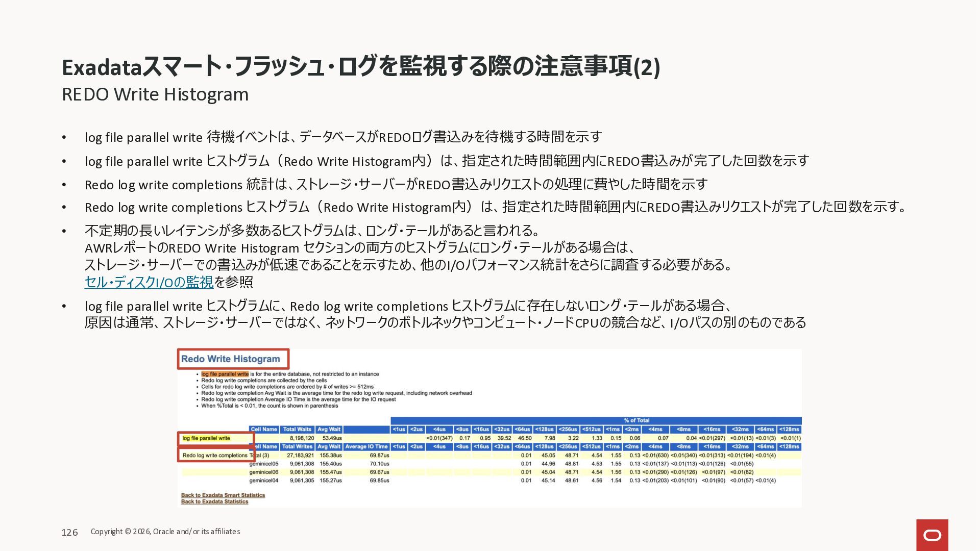
Task: Click the Redo log write completions row label
Action: (x=215, y=455)
